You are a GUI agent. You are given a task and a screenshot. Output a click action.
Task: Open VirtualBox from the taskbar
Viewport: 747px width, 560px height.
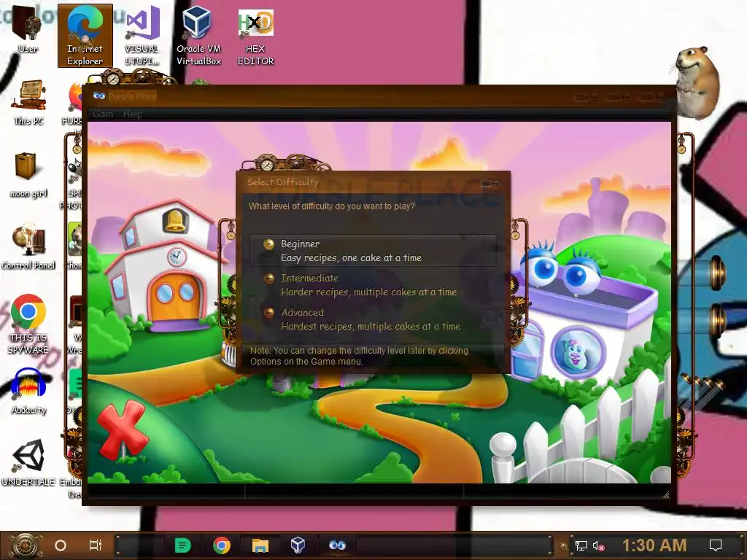pos(298,545)
